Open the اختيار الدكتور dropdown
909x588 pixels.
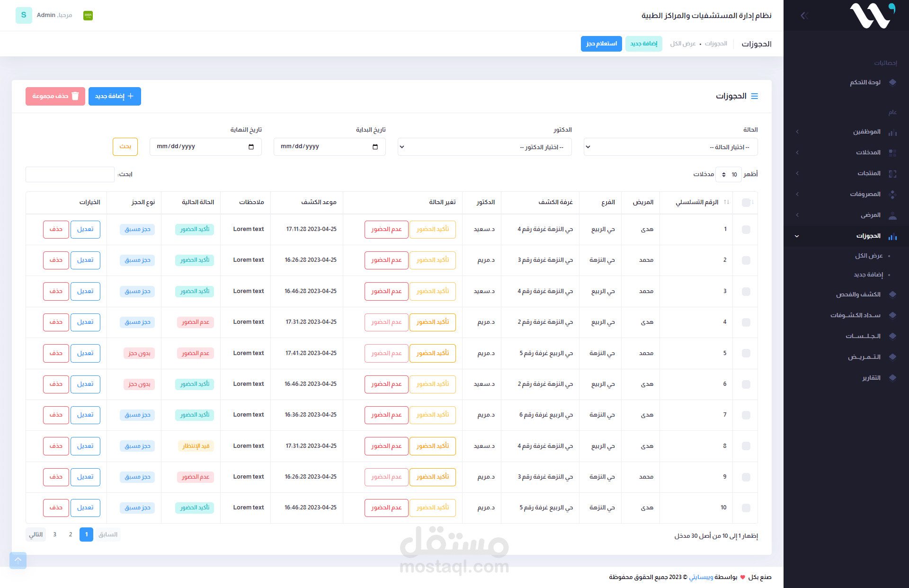click(x=484, y=147)
